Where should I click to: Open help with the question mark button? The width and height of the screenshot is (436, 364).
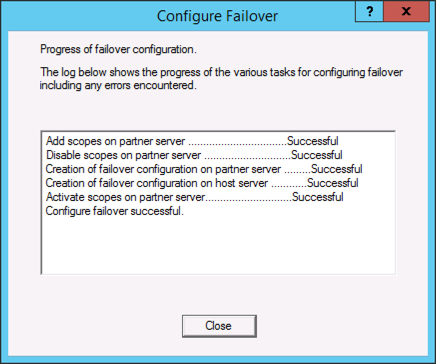(369, 12)
